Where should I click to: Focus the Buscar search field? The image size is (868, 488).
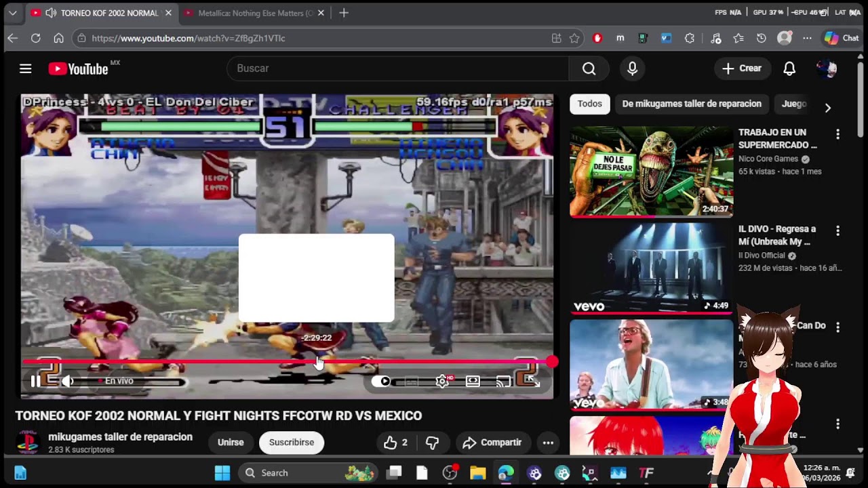click(x=397, y=68)
